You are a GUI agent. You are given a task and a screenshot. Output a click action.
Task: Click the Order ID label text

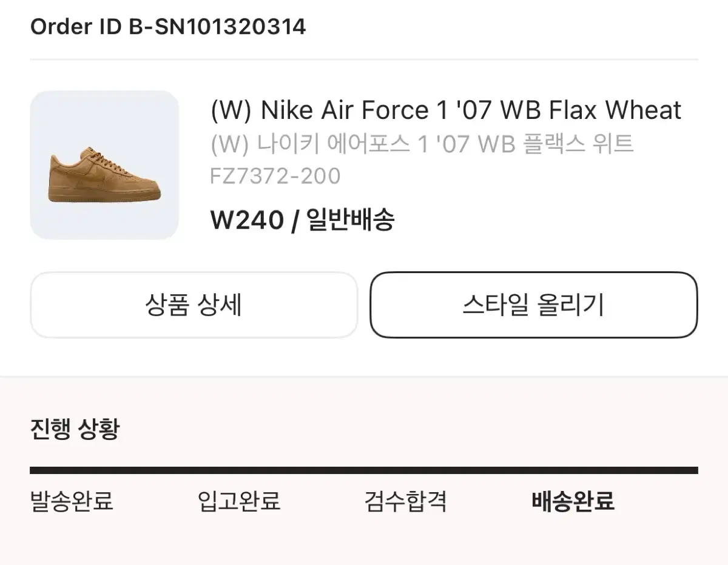coord(77,27)
